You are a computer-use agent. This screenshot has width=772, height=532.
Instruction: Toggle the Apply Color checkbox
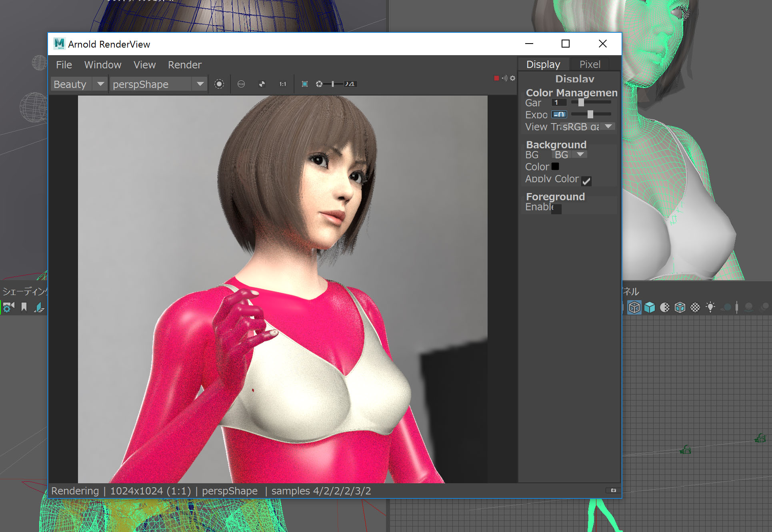pos(586,181)
